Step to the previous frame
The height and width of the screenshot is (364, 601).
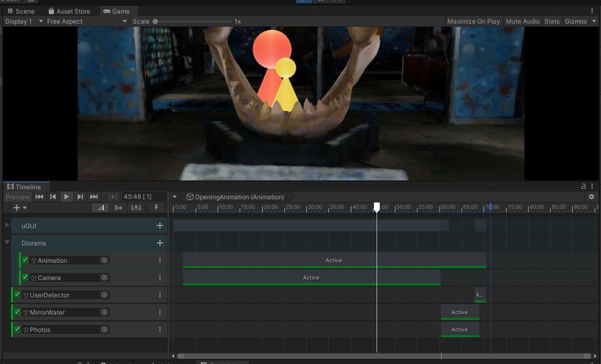[x=53, y=197]
